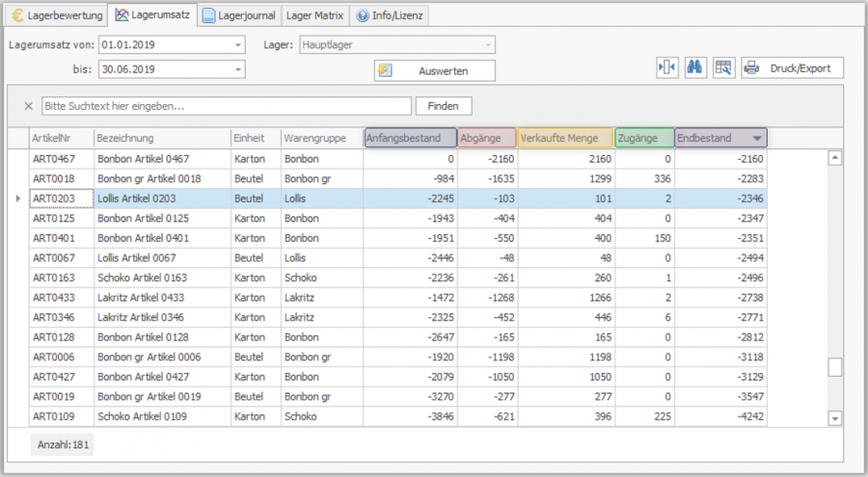
Task: Click the Warengruppe column header
Action: pos(322,139)
